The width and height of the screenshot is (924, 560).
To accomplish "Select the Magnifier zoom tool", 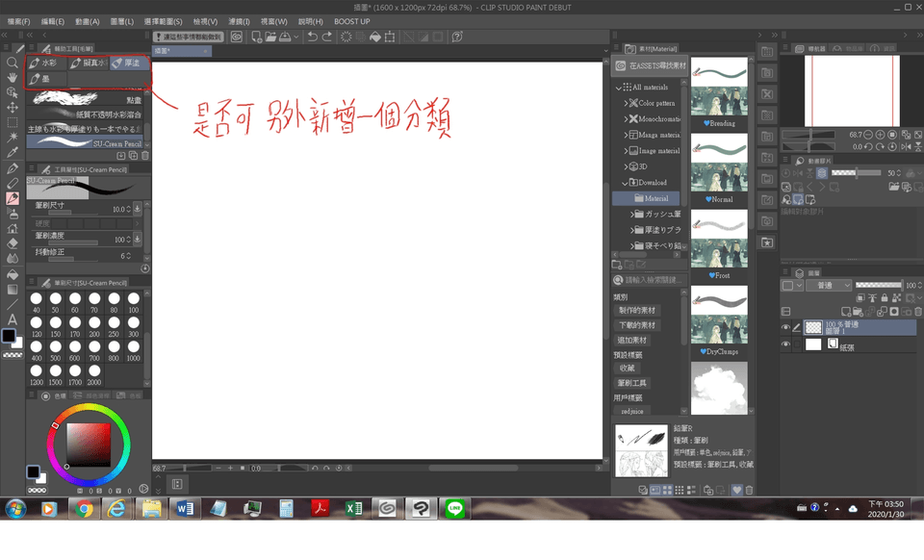I will (x=12, y=62).
